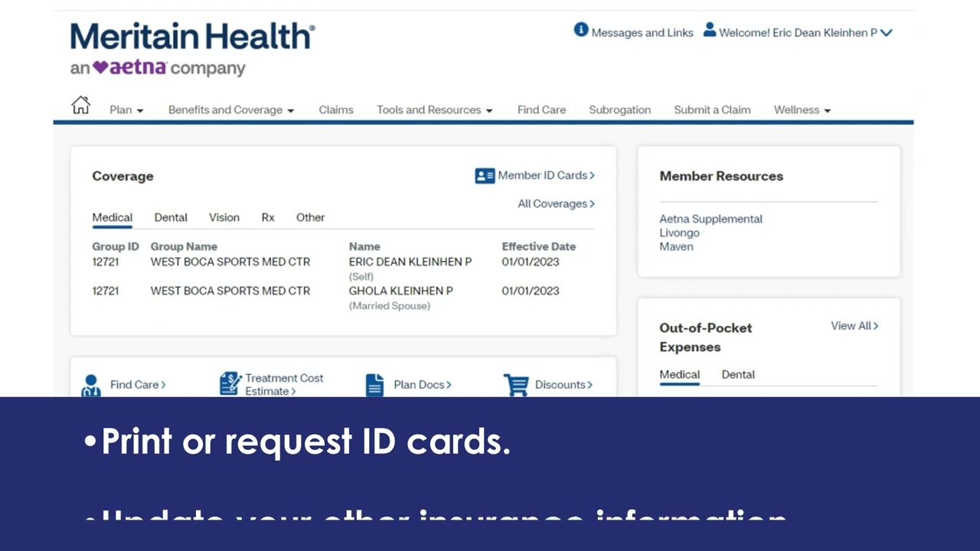Click the Messages and Links text
Image resolution: width=980 pixels, height=551 pixels.
(642, 33)
